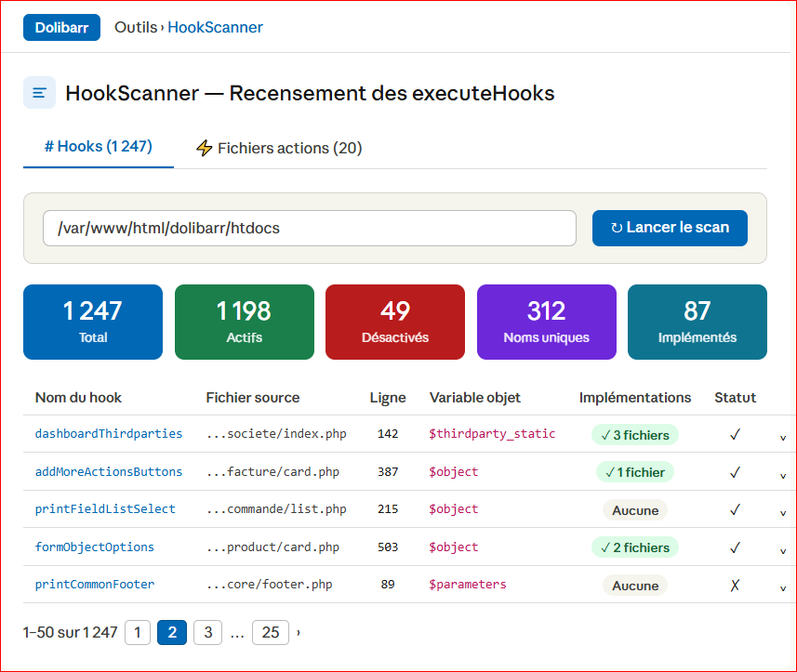The width and height of the screenshot is (797, 672).
Task: Click the X status icon for printCommonFooter
Action: pyautogui.click(x=735, y=585)
